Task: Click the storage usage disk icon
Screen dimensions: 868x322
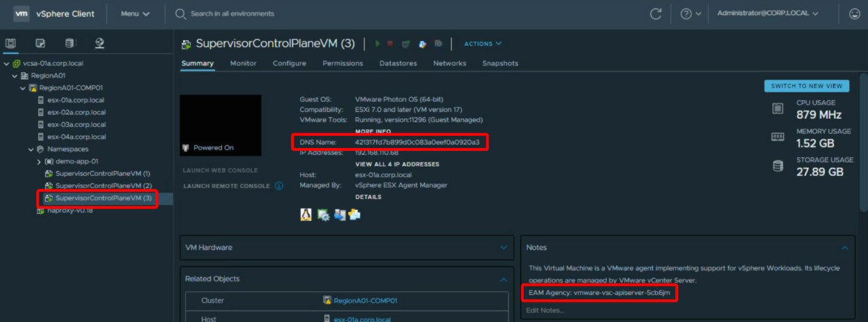Action: (778, 166)
